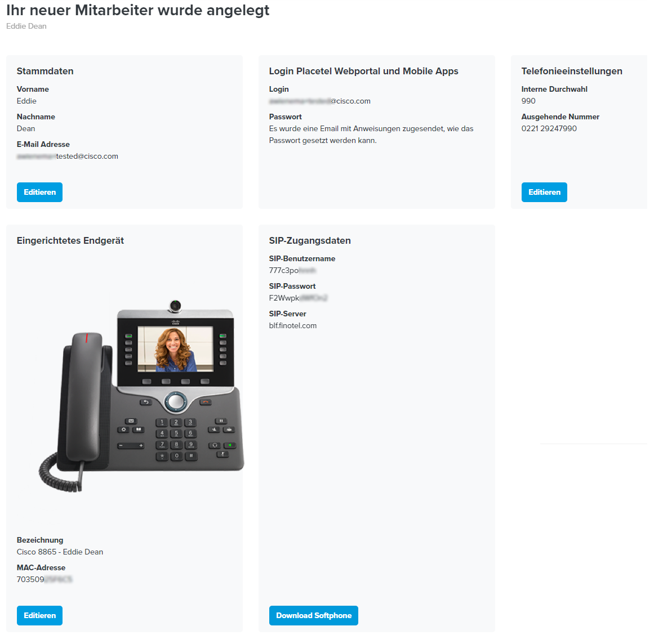
Task: Click the Telefonieeinstellungen card heading
Action: click(x=572, y=71)
